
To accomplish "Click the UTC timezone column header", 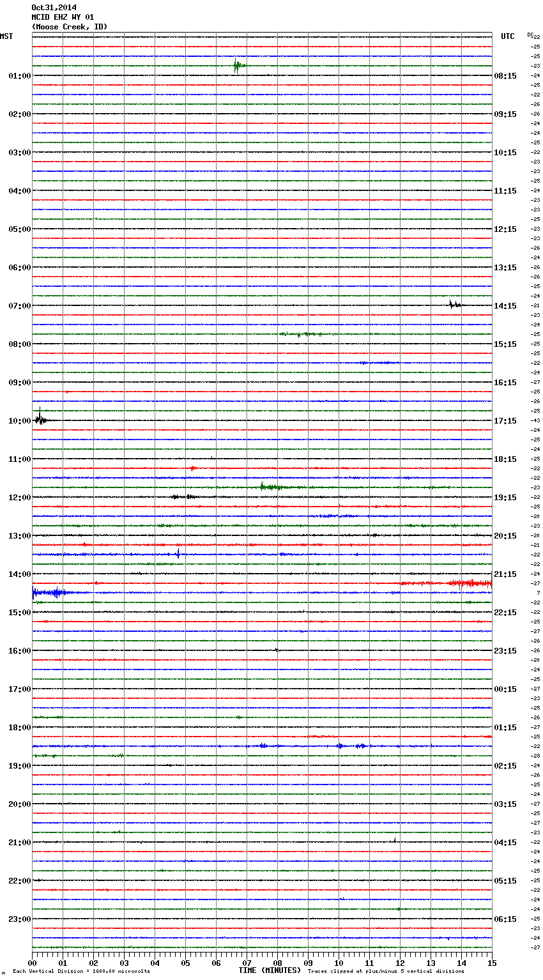I will (508, 36).
